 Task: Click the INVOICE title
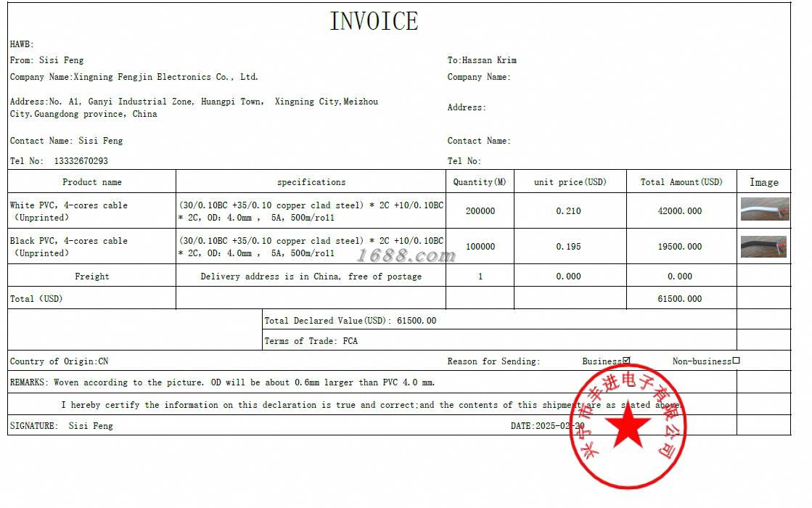coord(374,21)
